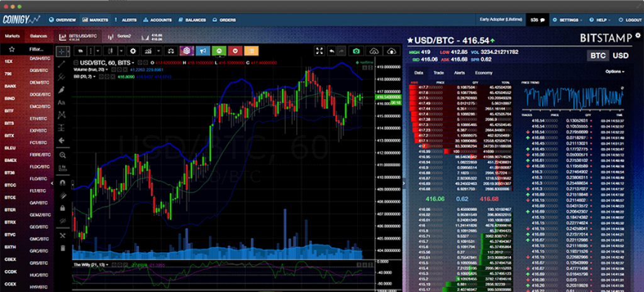Open Bitstamp panel gear settings icon
This screenshot has height=292, width=644.
point(638,36)
